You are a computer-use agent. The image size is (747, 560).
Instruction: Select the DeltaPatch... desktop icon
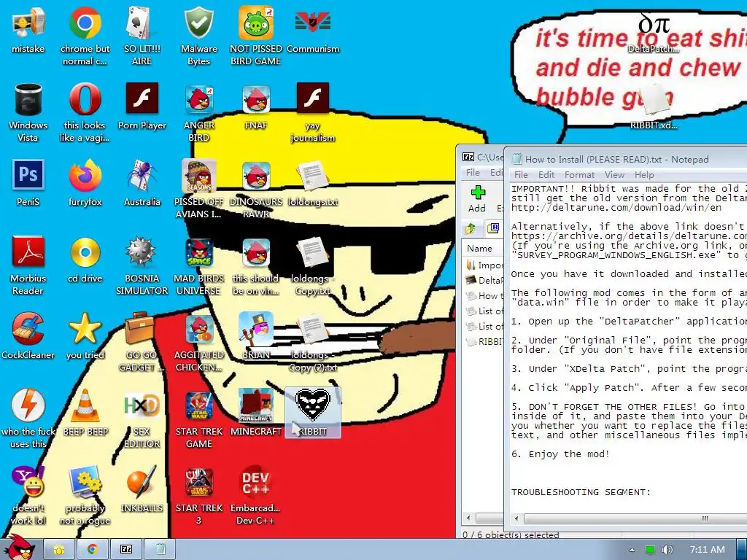[x=654, y=34]
